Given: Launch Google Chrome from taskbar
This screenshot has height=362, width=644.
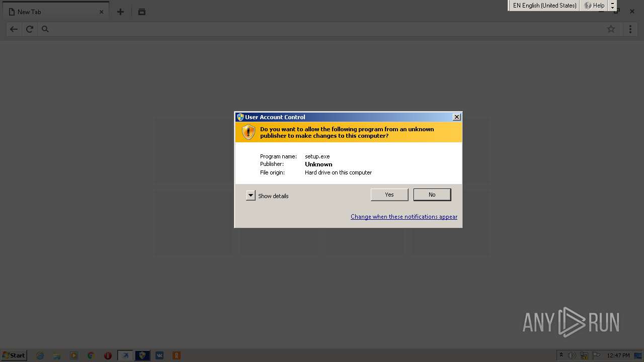Looking at the screenshot, I should [x=91, y=355].
